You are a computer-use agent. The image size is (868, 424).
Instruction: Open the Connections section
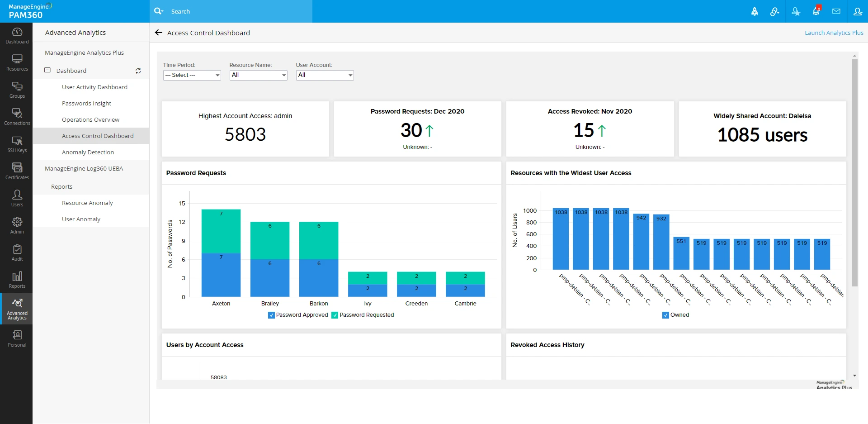[17, 116]
